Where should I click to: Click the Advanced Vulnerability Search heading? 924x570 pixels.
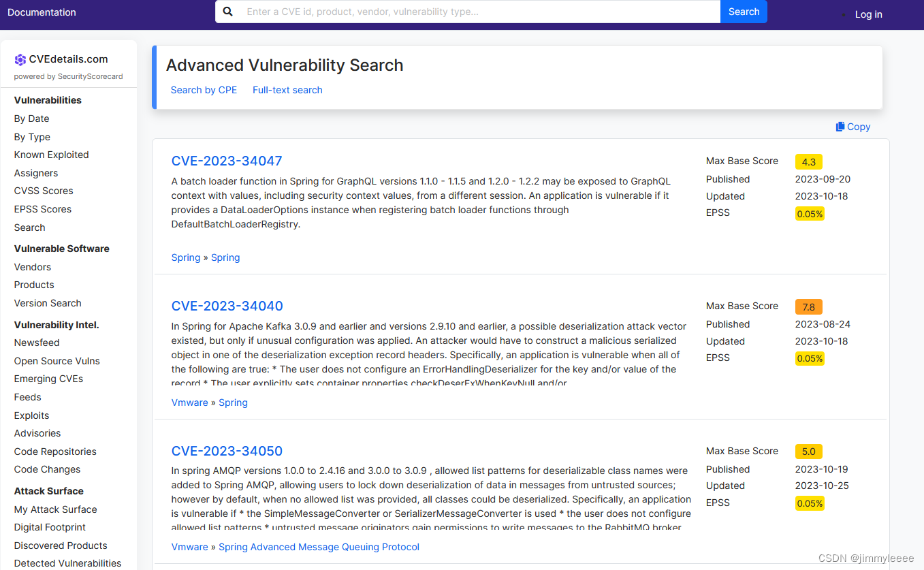point(285,65)
